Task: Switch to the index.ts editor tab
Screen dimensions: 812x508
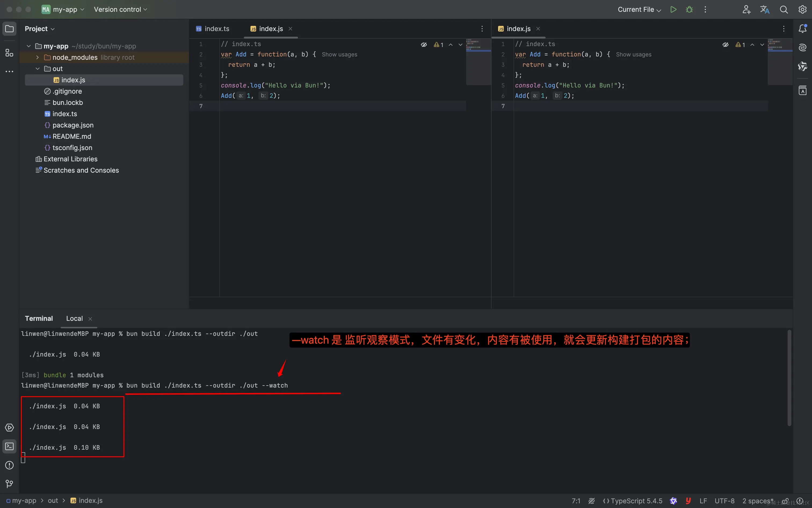Action: 213,28
